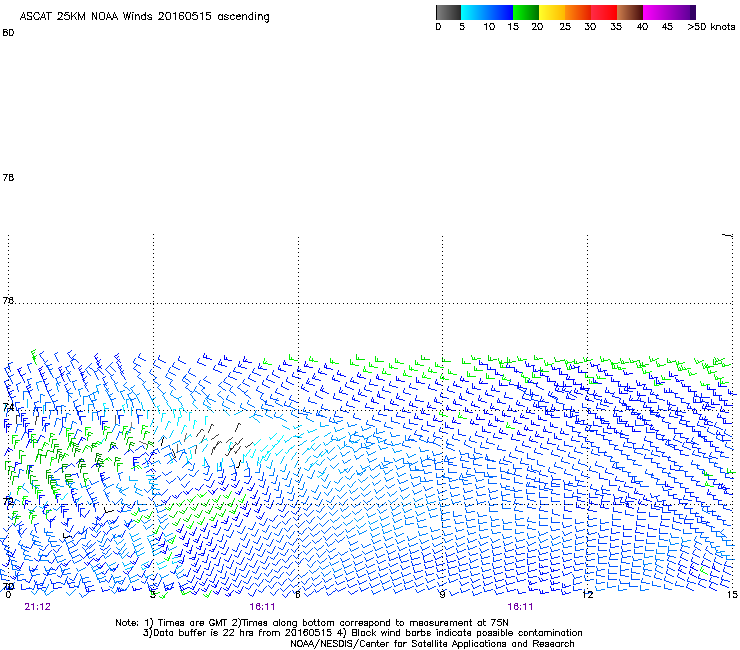Image resolution: width=740 pixels, height=650 pixels.
Task: Click the cyan-to-blue 5-15 knots legend gradient
Action: [487, 12]
